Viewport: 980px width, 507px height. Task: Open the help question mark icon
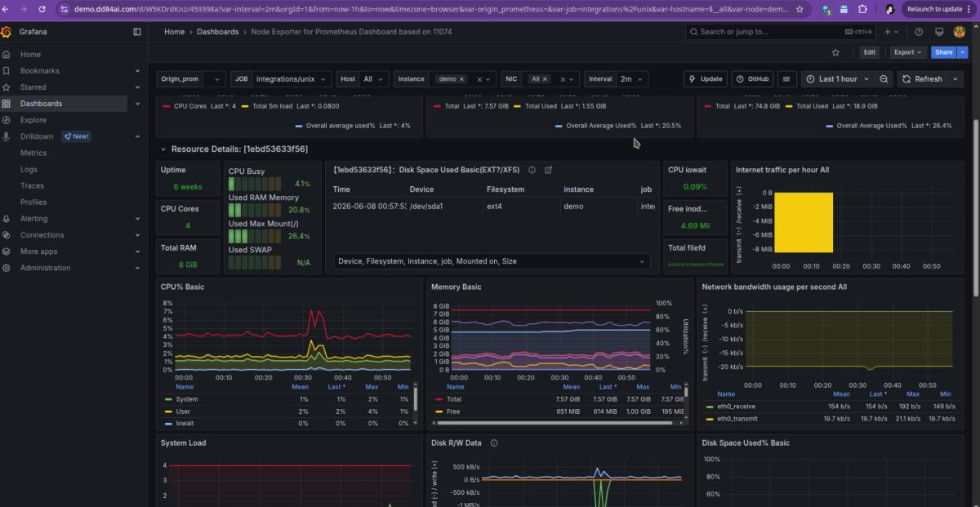point(919,32)
